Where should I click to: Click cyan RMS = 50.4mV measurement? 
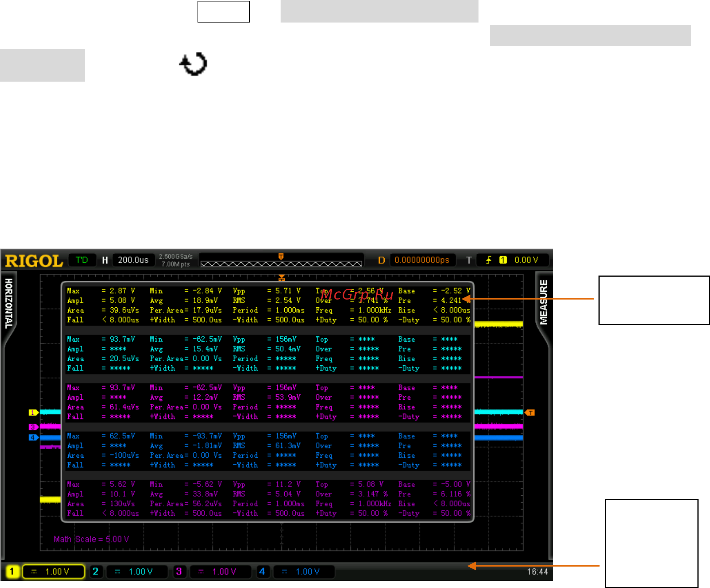click(x=267, y=349)
